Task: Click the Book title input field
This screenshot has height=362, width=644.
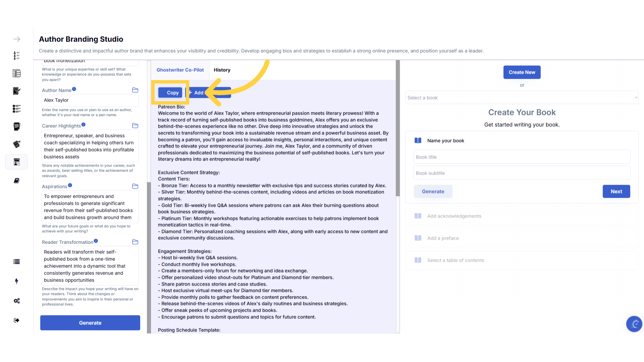Action: coord(522,157)
